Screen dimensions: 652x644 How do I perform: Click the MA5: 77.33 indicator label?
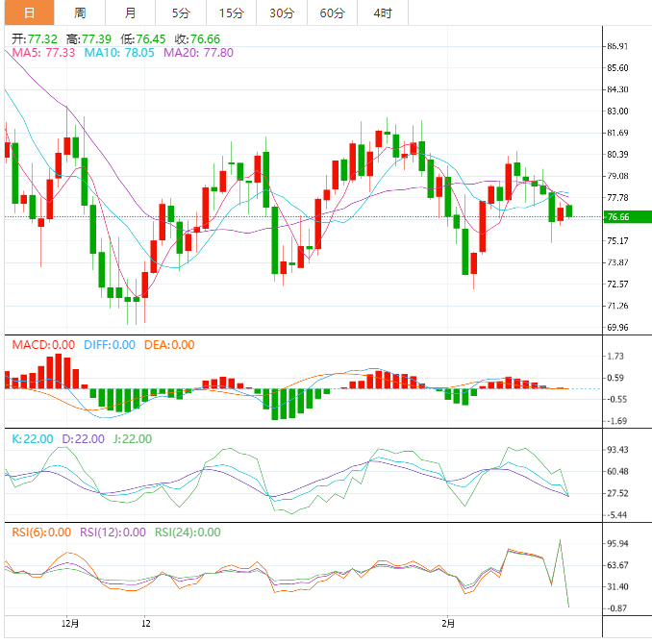43,53
